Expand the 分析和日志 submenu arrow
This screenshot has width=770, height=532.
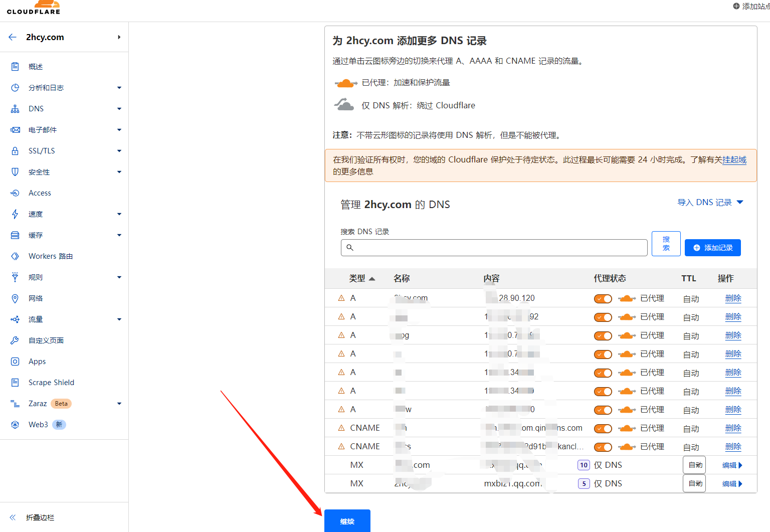point(119,88)
